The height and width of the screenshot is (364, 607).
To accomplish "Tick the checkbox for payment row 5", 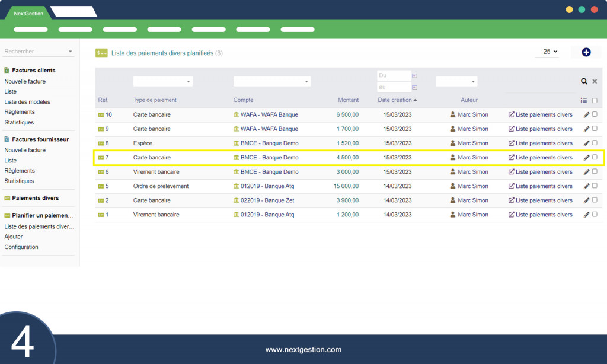I will point(595,186).
